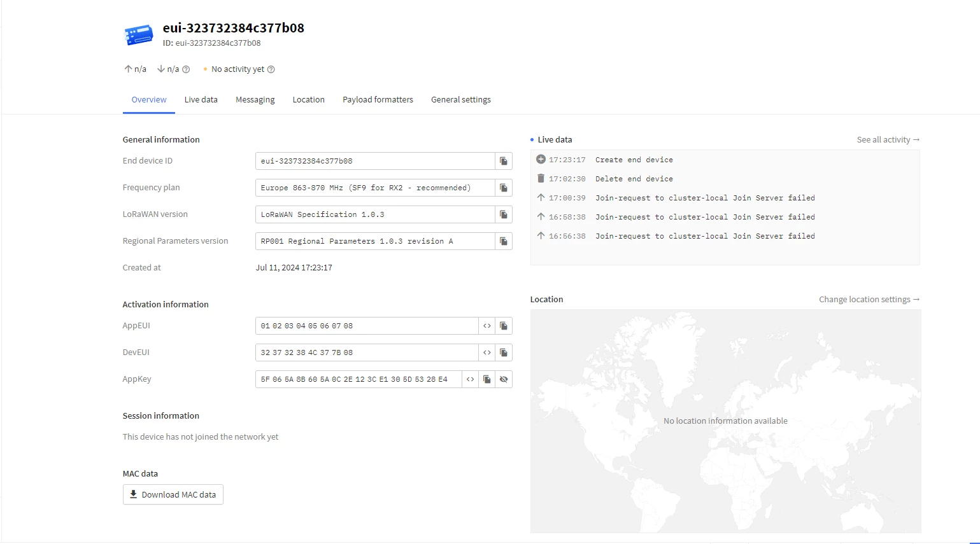
Task: Copy the AppKey to clipboard
Action: click(487, 379)
